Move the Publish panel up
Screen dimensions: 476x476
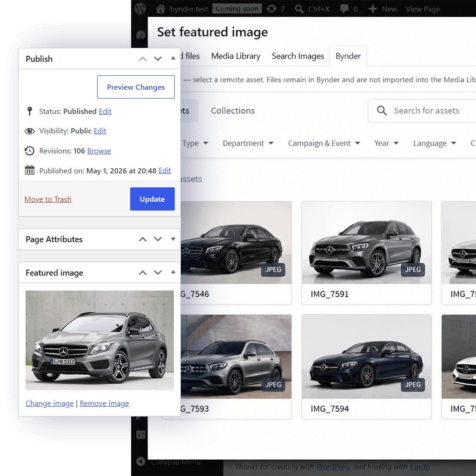(143, 59)
